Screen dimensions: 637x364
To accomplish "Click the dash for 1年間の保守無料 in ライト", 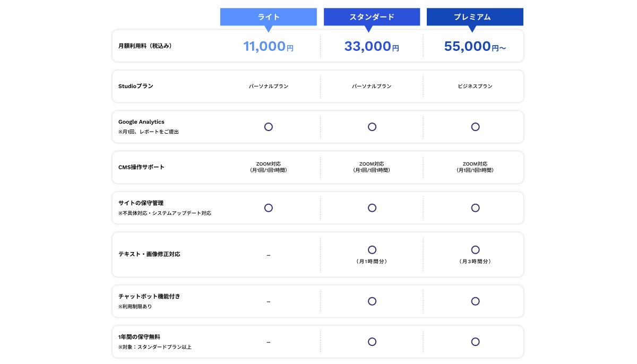I will (x=269, y=342).
